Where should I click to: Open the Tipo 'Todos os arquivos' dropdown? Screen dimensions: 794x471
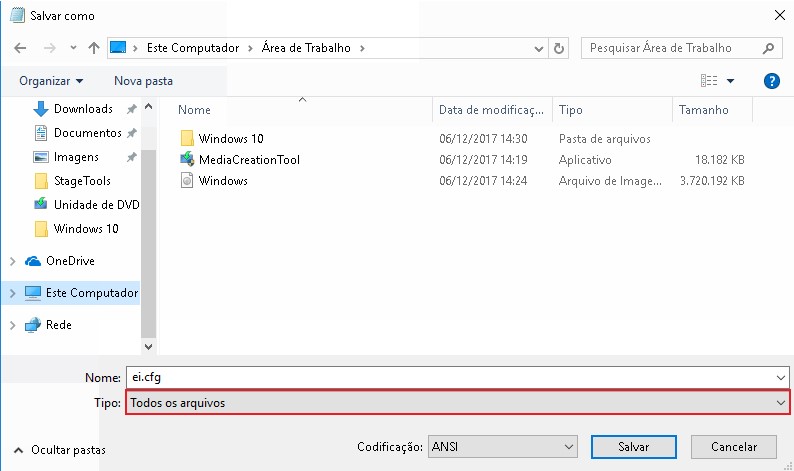tap(458, 403)
